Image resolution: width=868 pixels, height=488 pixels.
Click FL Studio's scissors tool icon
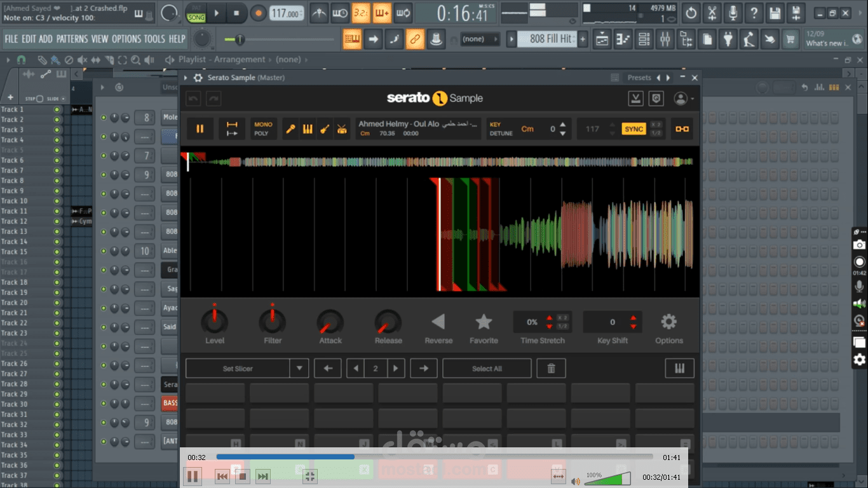tap(712, 13)
